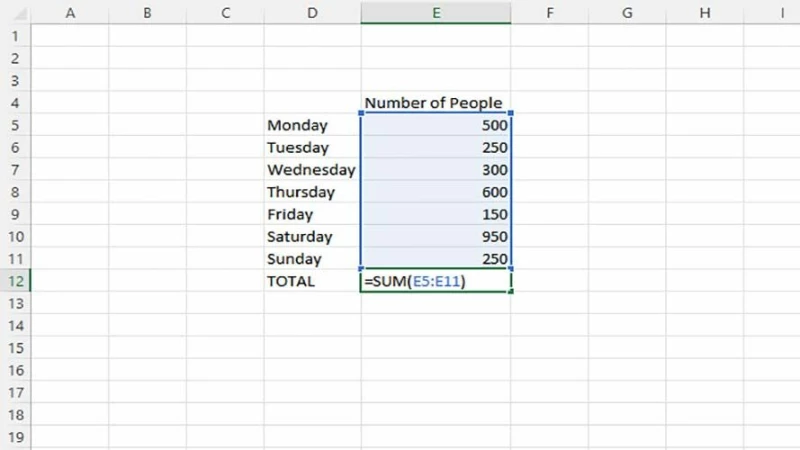The width and height of the screenshot is (800, 450).
Task: Select row 19 header
Action: click(x=15, y=437)
